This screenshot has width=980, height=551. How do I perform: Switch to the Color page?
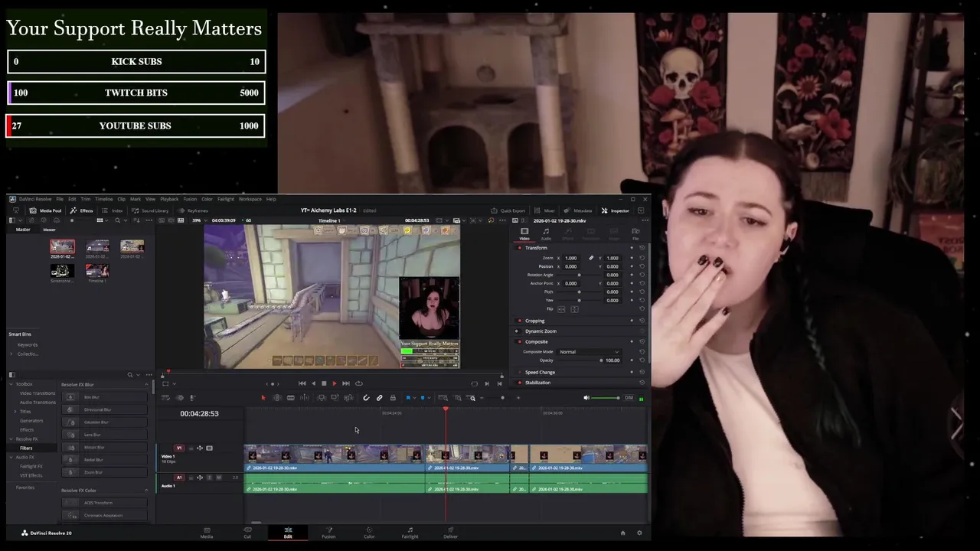click(369, 533)
